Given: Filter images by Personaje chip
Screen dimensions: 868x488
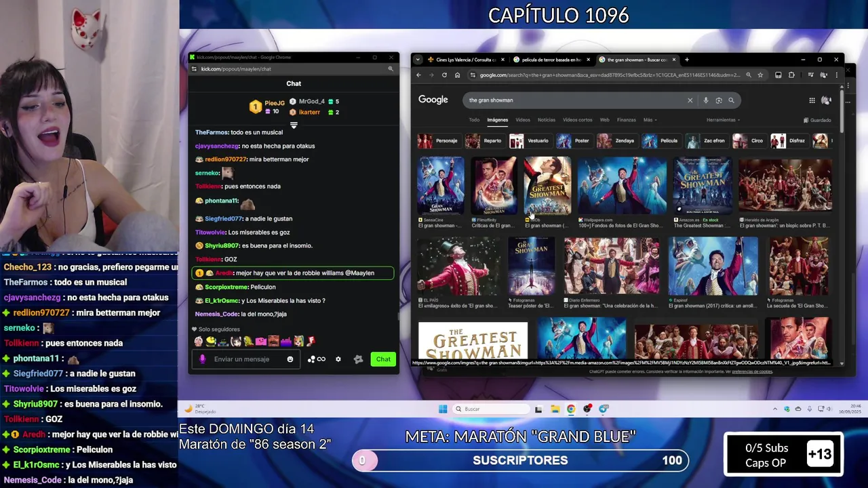Looking at the screenshot, I should tap(439, 141).
